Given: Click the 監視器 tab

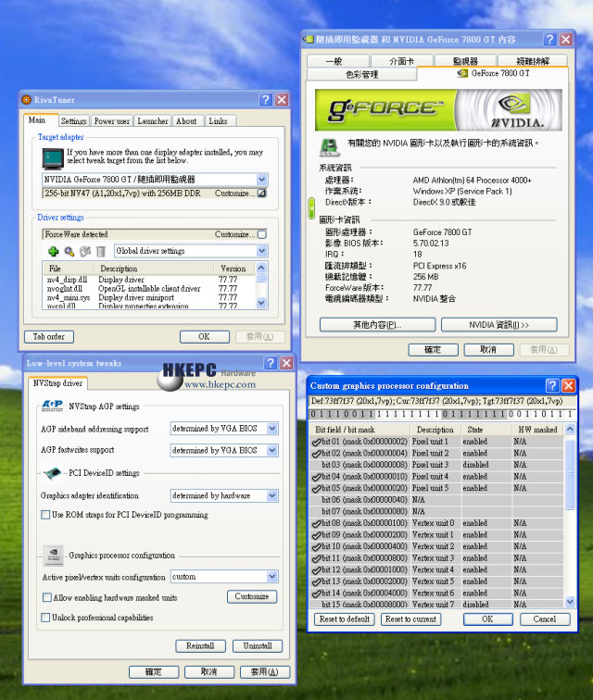Looking at the screenshot, I should [x=465, y=61].
